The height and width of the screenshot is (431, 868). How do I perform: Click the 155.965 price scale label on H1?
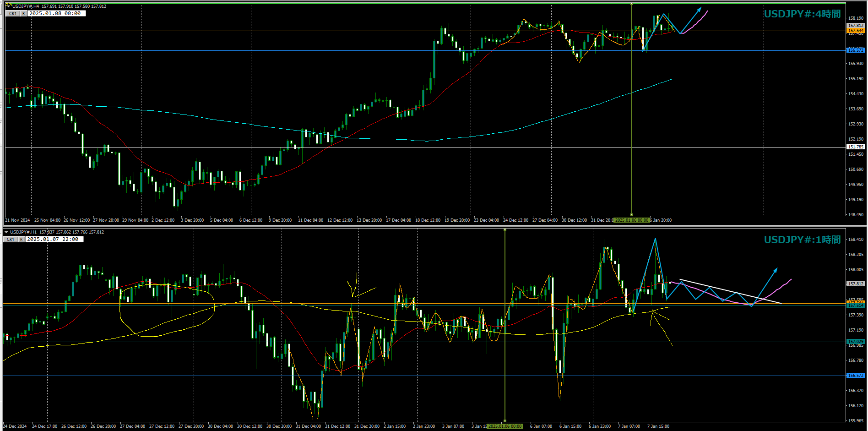pos(856,421)
